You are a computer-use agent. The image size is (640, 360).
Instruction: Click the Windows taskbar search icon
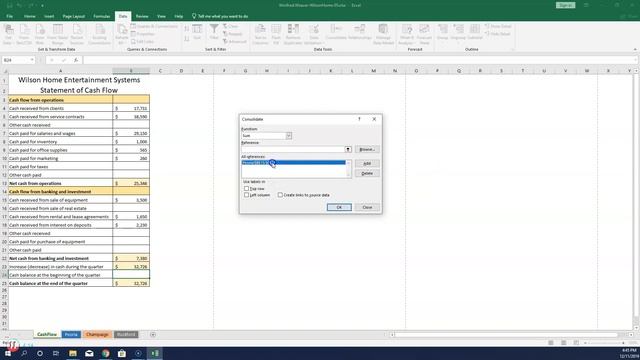click(24, 353)
